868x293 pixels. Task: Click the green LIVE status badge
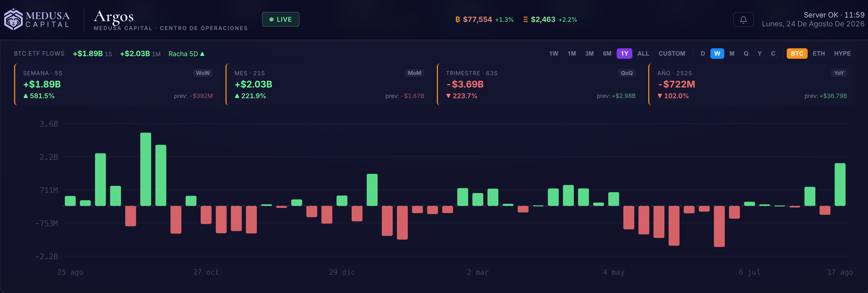tap(280, 20)
